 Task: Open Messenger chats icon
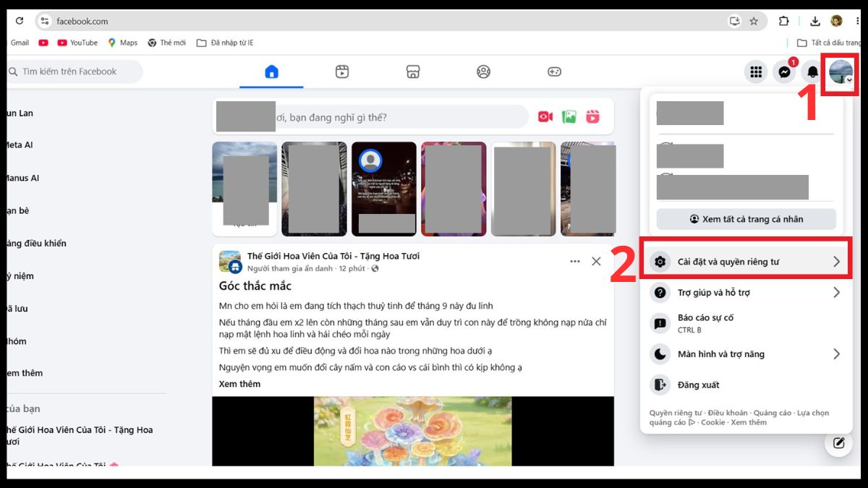coord(785,72)
